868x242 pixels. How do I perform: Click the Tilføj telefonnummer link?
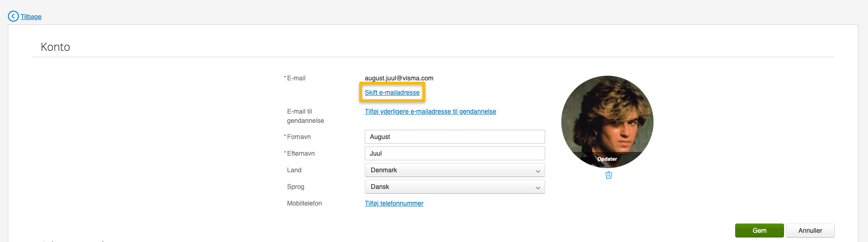[394, 203]
